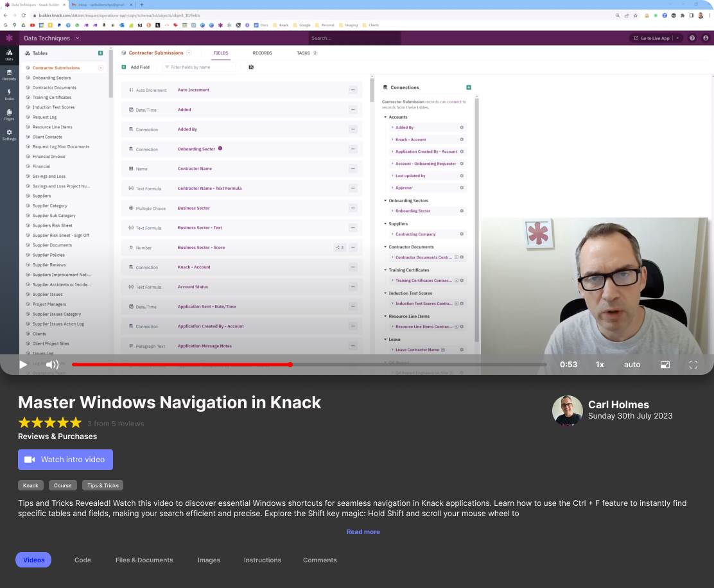
Task: Click Carl Holmes author avatar
Action: click(x=568, y=410)
